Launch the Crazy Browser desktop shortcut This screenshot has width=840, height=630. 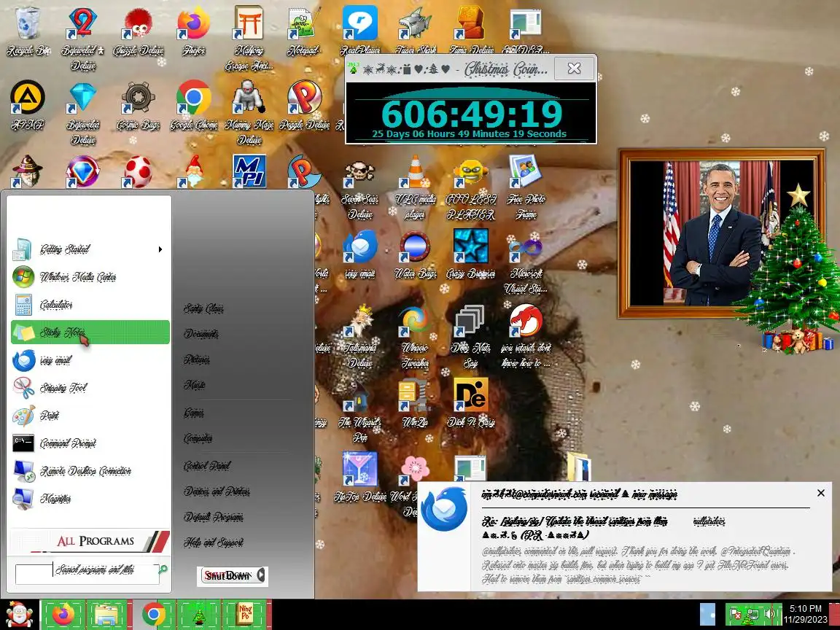pos(471,254)
